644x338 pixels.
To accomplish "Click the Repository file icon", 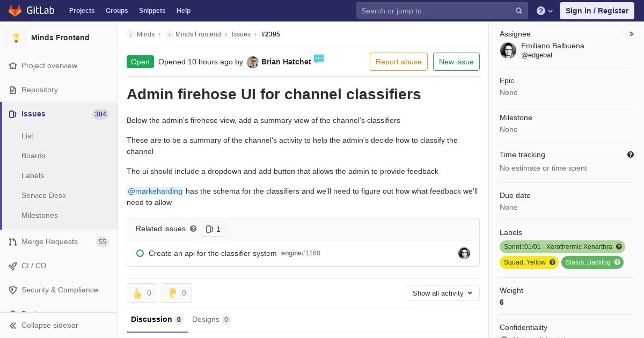I will coord(13,90).
